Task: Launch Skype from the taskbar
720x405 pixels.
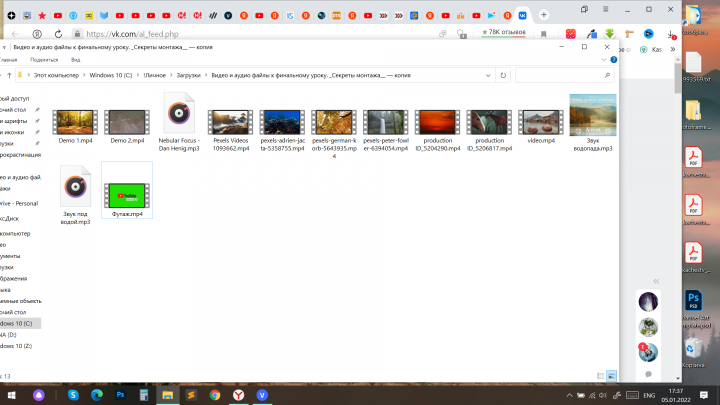Action: [x=73, y=395]
